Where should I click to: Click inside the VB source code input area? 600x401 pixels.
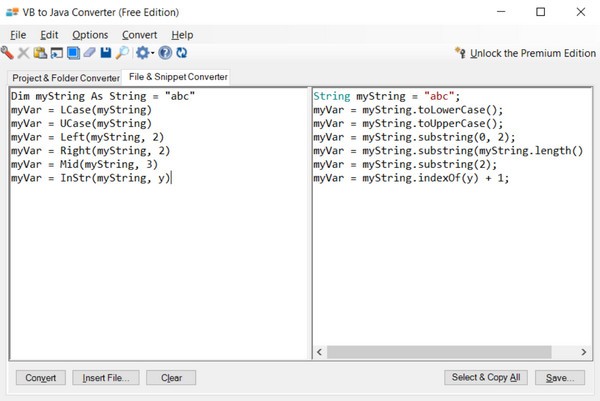159,223
